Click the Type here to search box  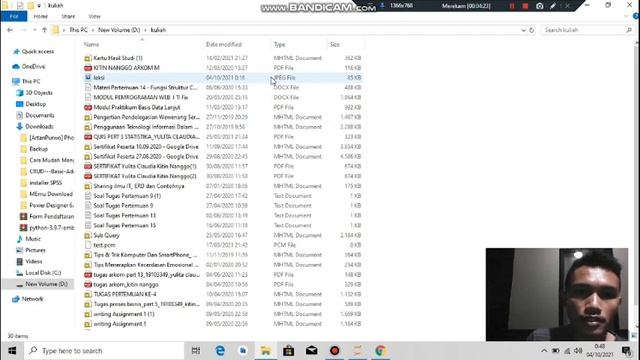(104, 351)
